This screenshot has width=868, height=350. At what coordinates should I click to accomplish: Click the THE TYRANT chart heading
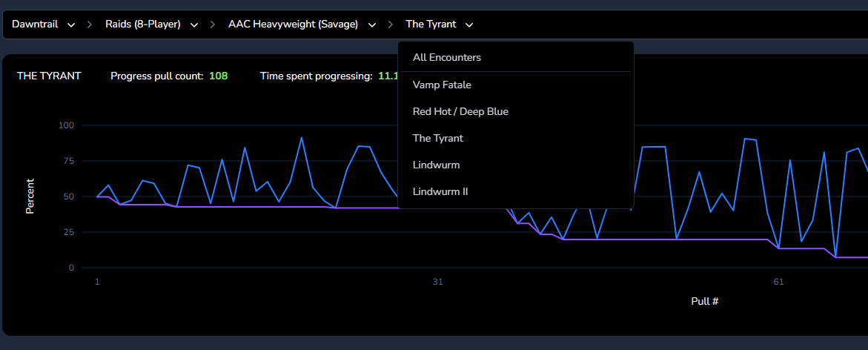pyautogui.click(x=49, y=76)
